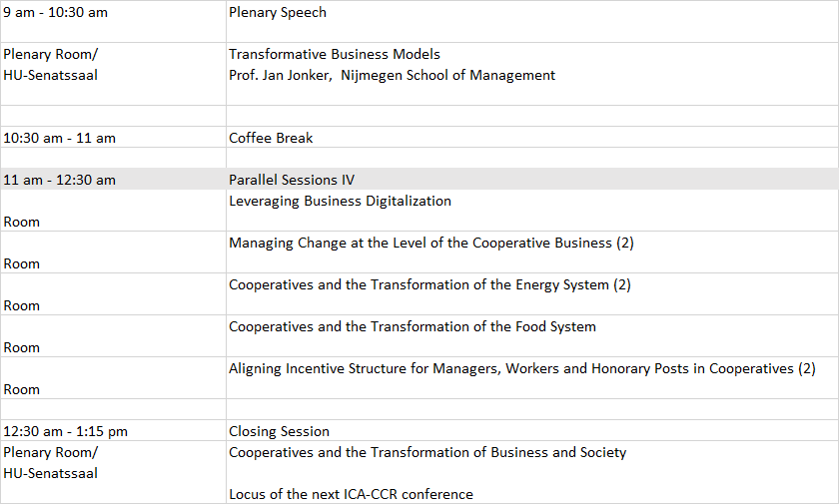Click the Plenary Room cell under Closing Session time

(51, 463)
